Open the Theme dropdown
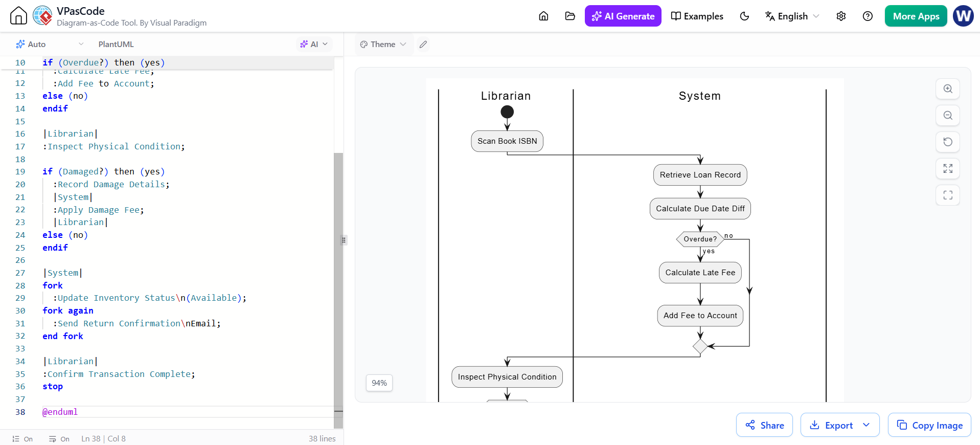Screen dimensions: 980x445 [x=383, y=44]
